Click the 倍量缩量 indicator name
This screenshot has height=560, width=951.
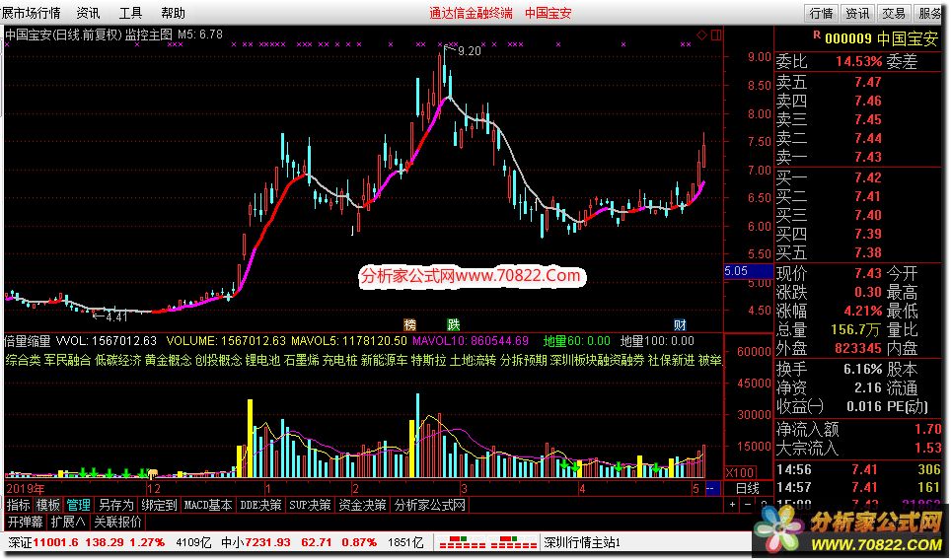click(x=28, y=341)
